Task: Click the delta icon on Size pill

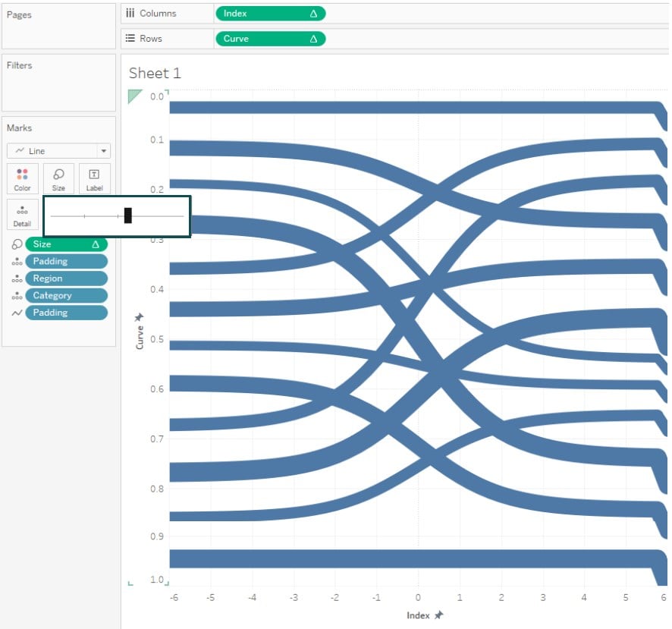Action: (96, 244)
